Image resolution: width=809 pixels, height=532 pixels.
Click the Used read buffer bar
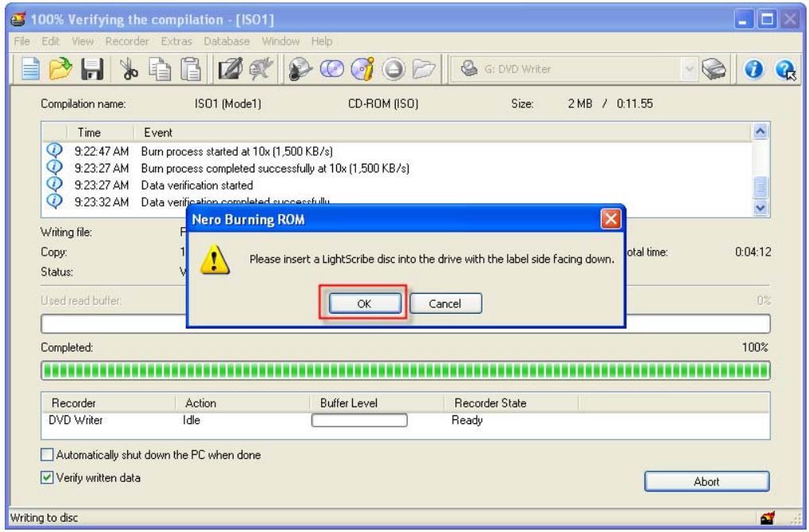click(405, 324)
